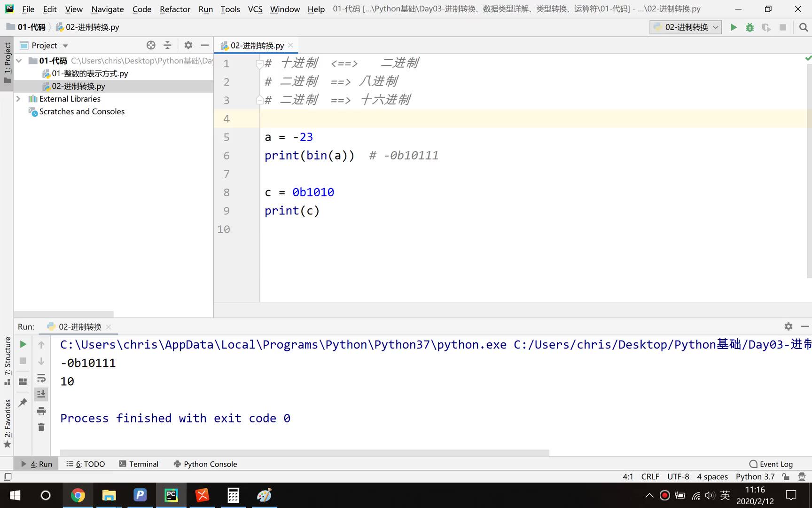812x508 pixels.
Task: Close the 02-进制转换.py editor tab
Action: point(291,45)
